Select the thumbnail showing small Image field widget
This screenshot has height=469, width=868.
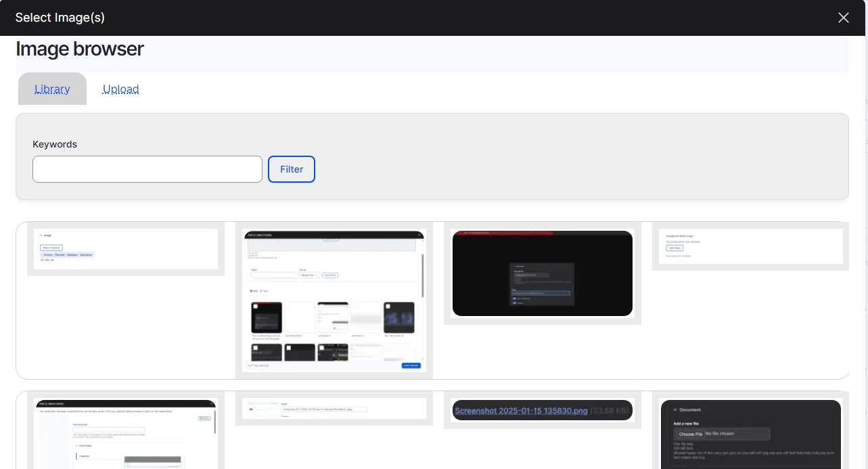click(126, 249)
